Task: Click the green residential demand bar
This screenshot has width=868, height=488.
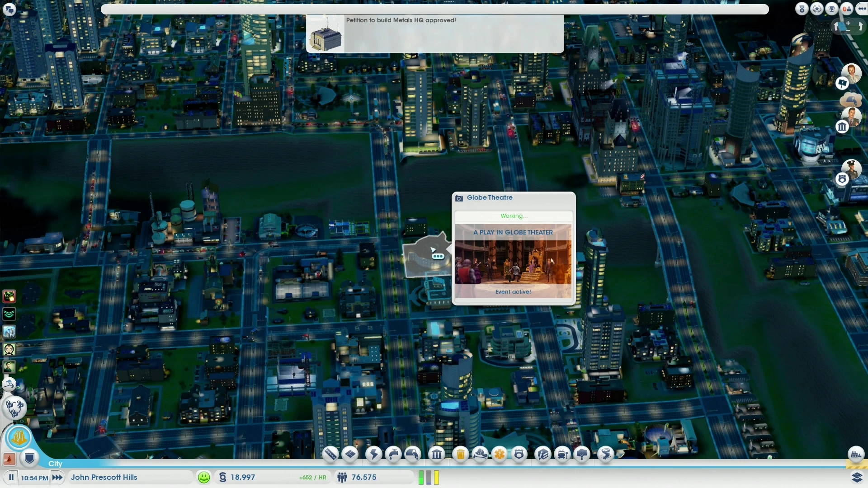Action: [x=421, y=478]
